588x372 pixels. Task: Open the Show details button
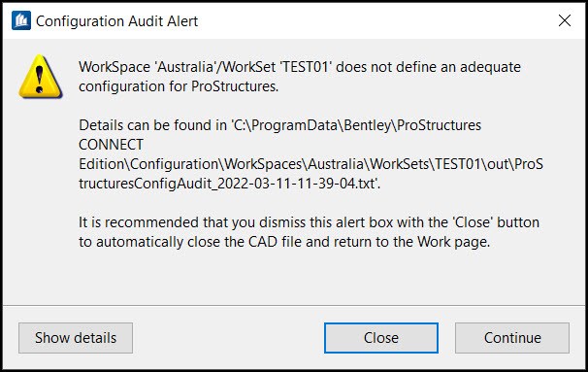[x=76, y=338]
